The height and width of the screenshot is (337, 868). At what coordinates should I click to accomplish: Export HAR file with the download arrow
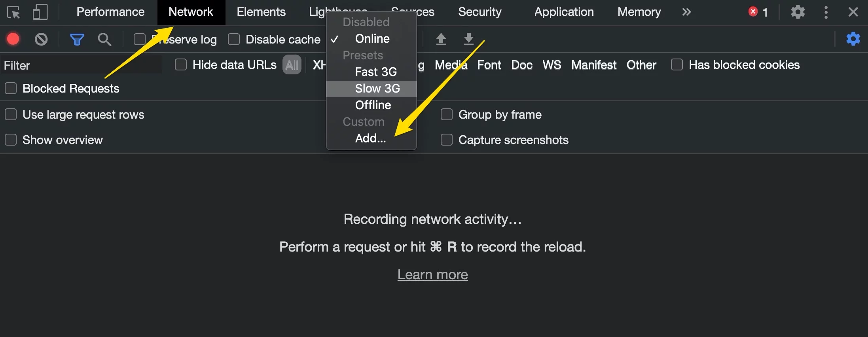468,39
